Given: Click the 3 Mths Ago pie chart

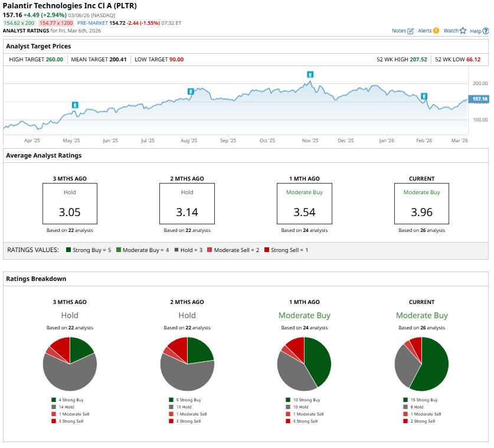Looking at the screenshot, I should 70,364.
